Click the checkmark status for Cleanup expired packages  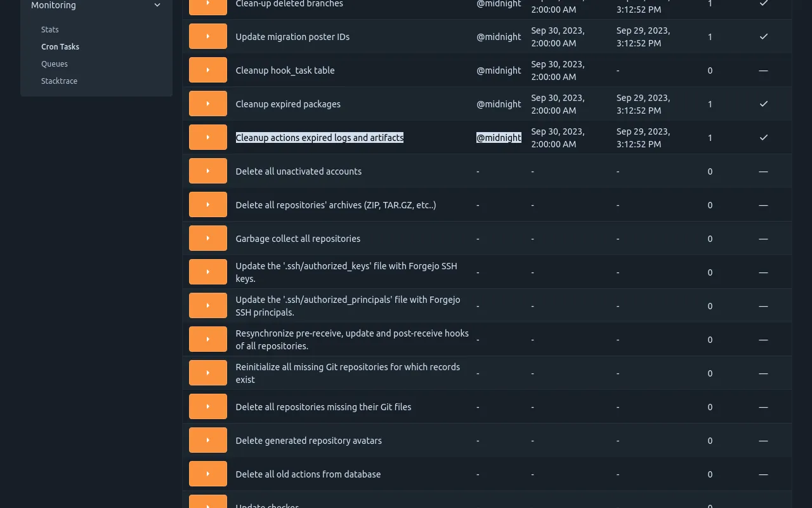pos(763,104)
